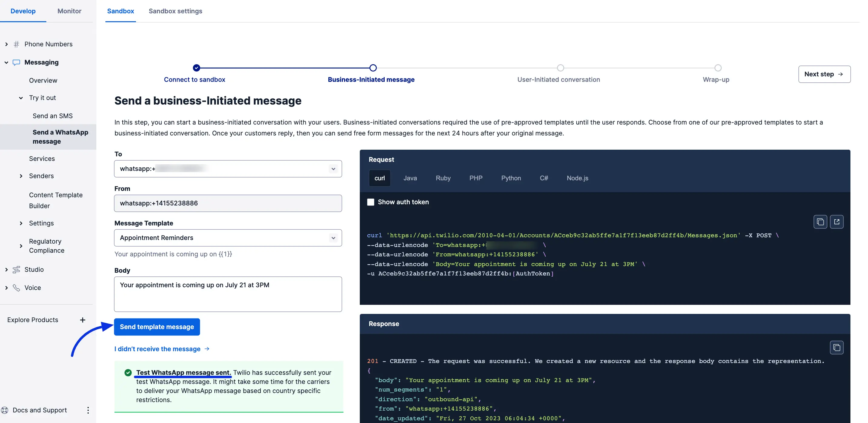The image size is (868, 423).
Task: Click the From number input field
Action: tap(228, 203)
